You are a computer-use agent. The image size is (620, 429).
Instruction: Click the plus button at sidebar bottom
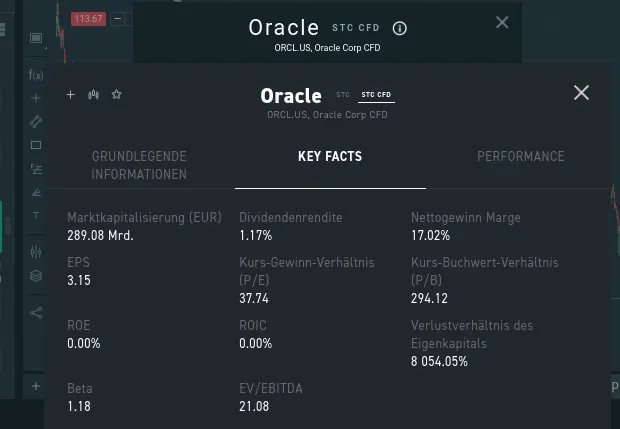(36, 385)
